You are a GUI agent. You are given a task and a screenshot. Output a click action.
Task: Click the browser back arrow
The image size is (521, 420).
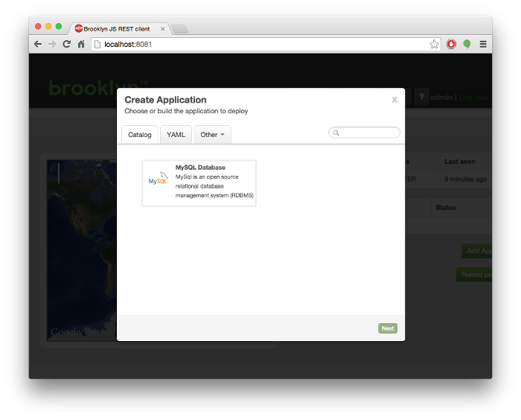click(38, 45)
